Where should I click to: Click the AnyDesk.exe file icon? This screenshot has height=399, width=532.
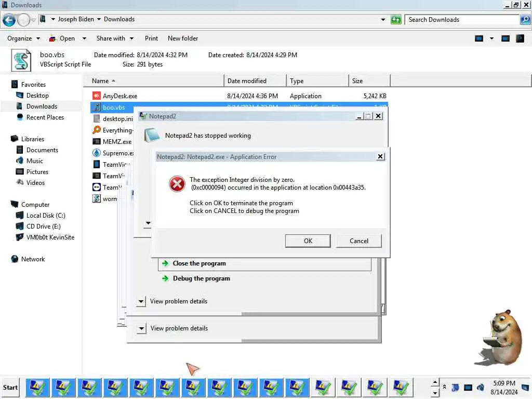click(97, 96)
